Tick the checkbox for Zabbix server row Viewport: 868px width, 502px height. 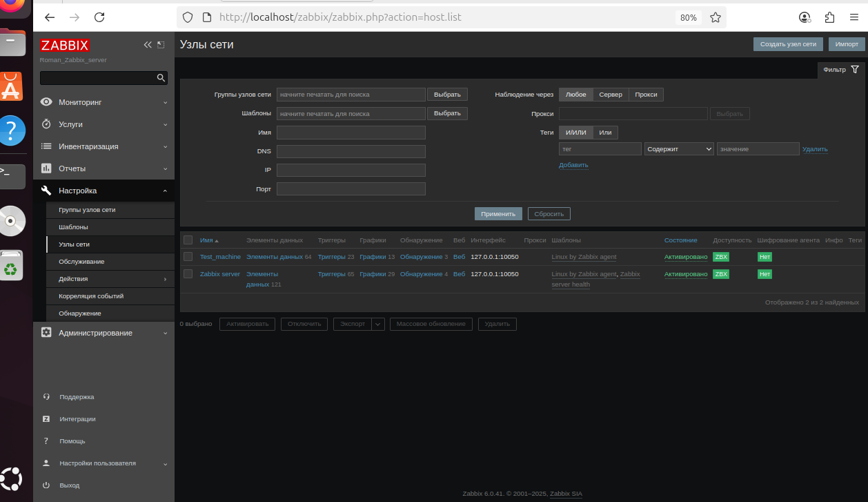pyautogui.click(x=188, y=274)
